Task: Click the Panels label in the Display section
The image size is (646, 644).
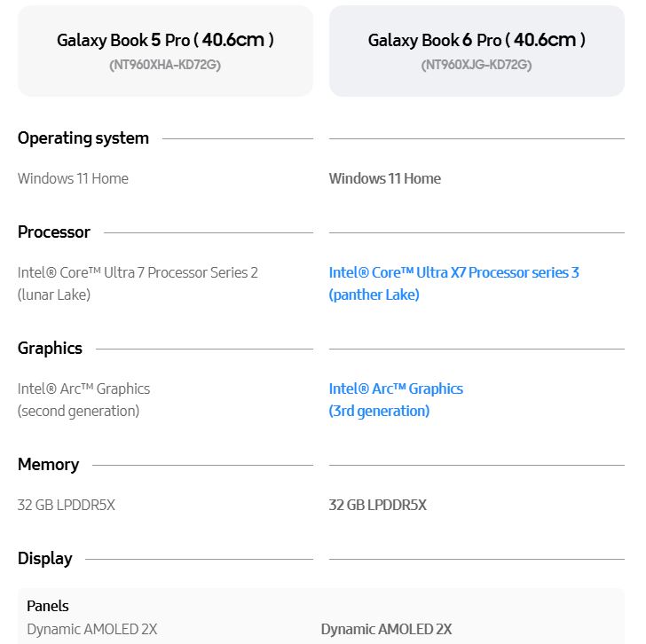Action: point(48,607)
